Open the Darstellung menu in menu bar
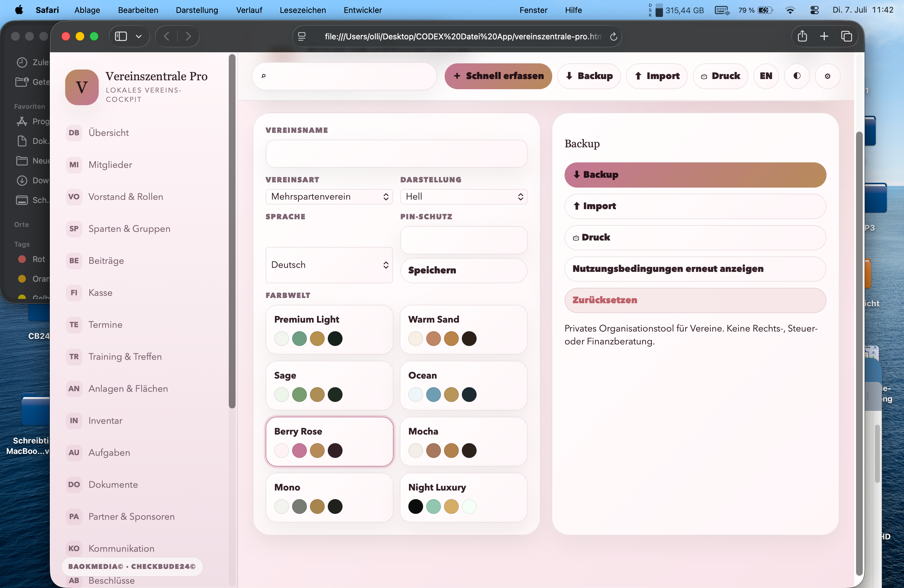 click(197, 10)
